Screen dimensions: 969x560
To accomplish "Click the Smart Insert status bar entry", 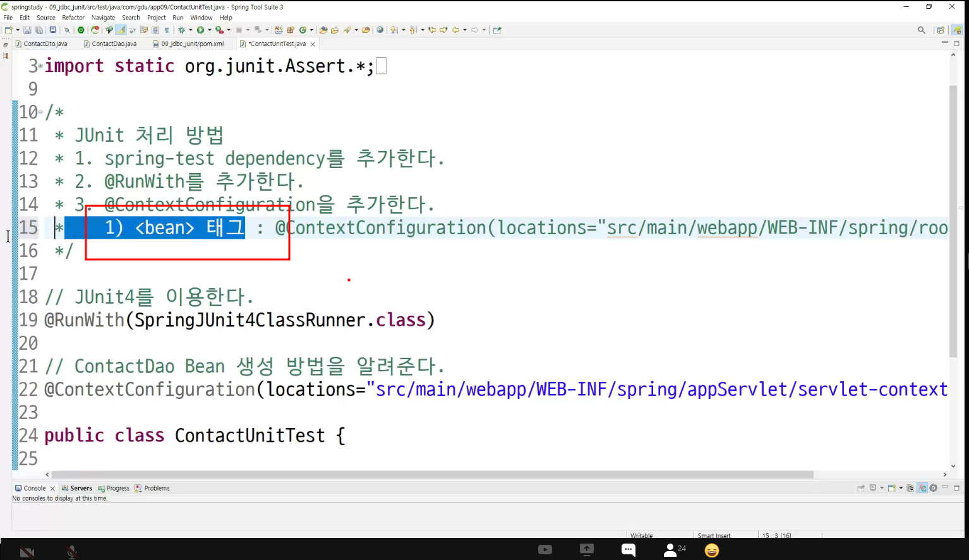I will pyautogui.click(x=714, y=535).
